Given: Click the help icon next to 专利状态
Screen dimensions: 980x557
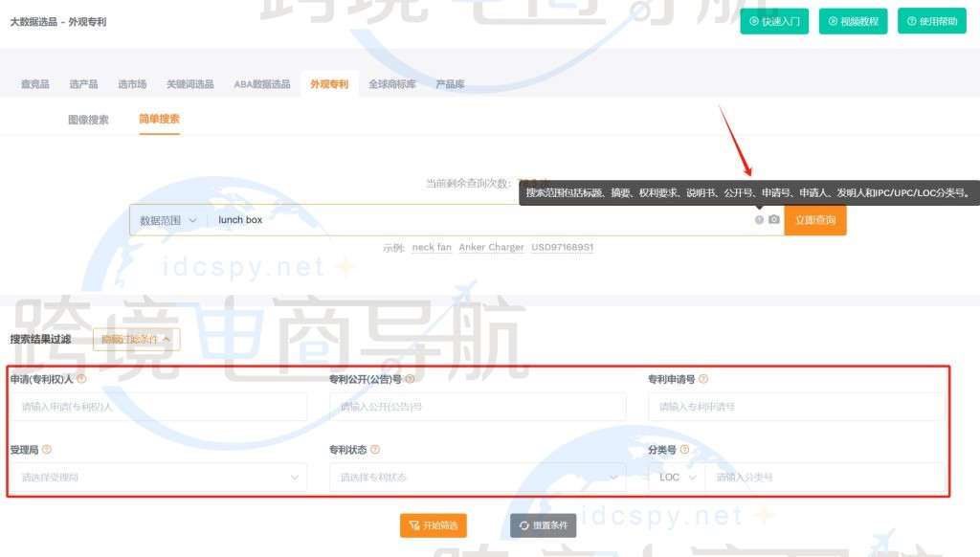Looking at the screenshot, I should [377, 449].
